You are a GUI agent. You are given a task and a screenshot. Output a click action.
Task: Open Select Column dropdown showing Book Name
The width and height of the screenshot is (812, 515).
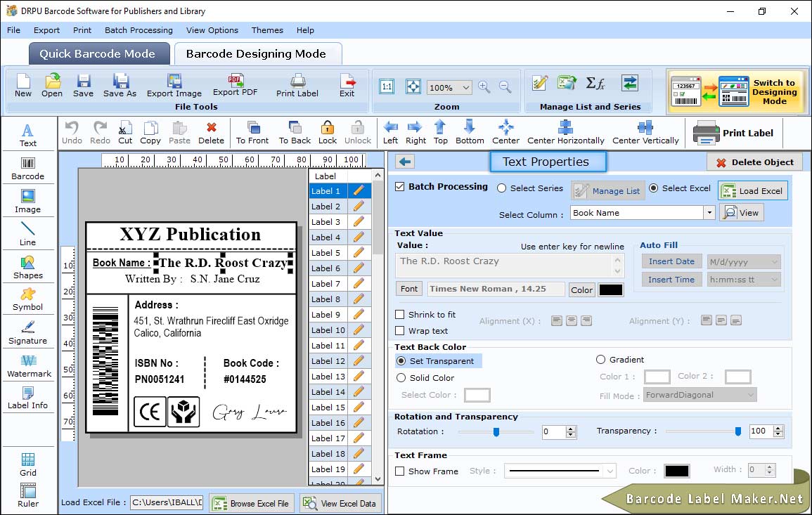tap(709, 213)
